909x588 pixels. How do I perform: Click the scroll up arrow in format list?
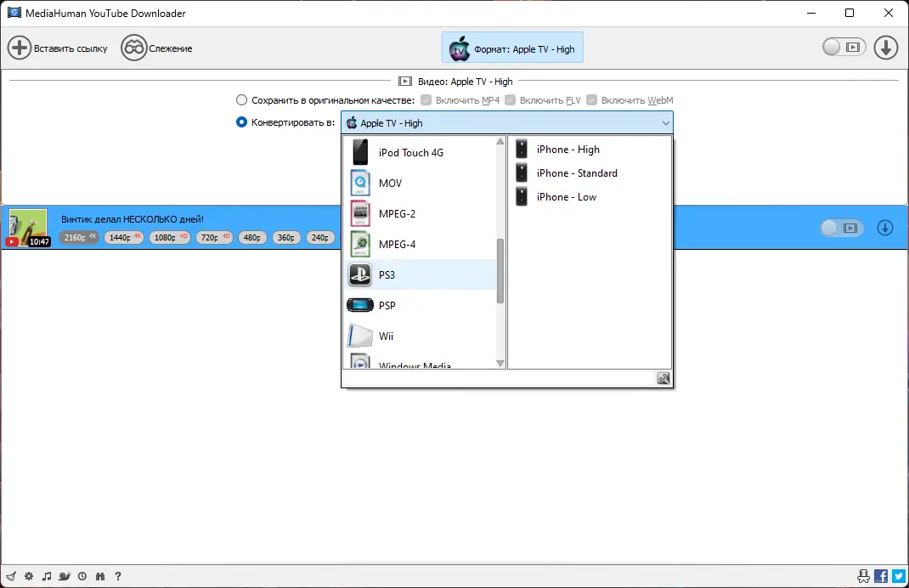(500, 142)
